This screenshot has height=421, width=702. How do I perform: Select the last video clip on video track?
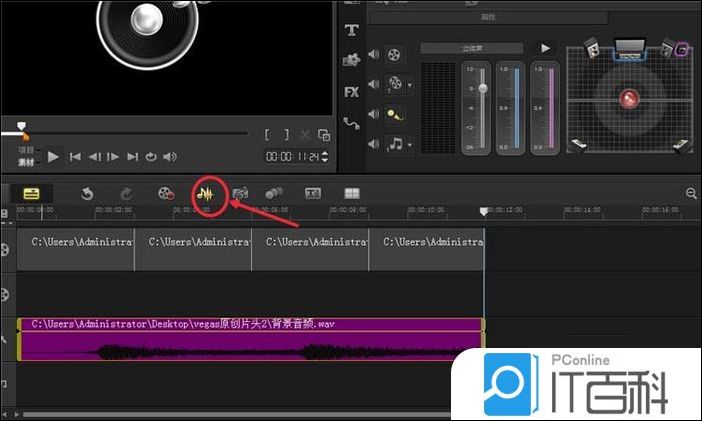pos(427,249)
